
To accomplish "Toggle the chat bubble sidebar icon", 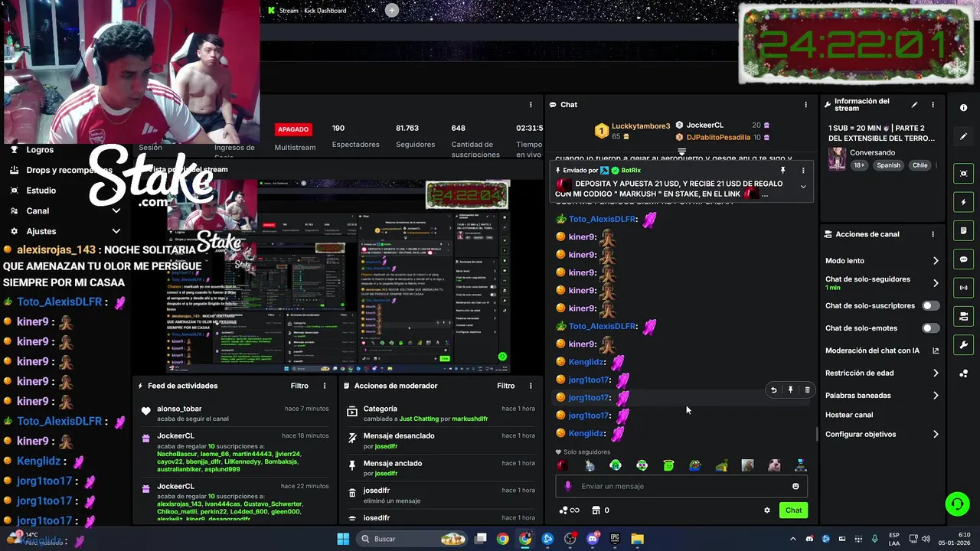I will click(963, 259).
